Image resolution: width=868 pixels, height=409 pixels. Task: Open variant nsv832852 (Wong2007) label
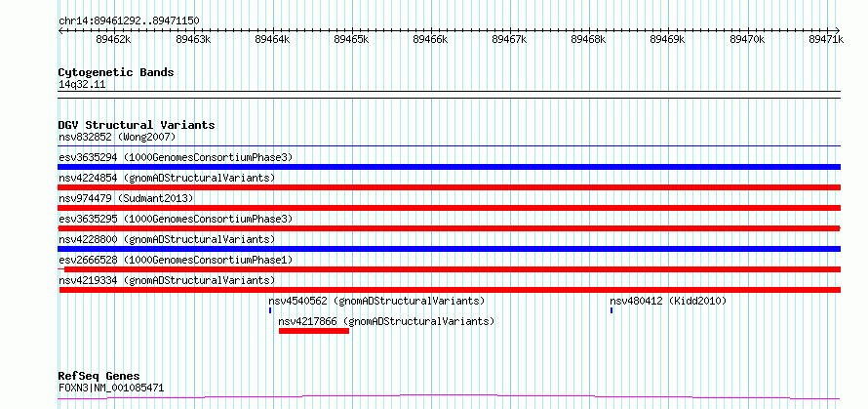117,137
